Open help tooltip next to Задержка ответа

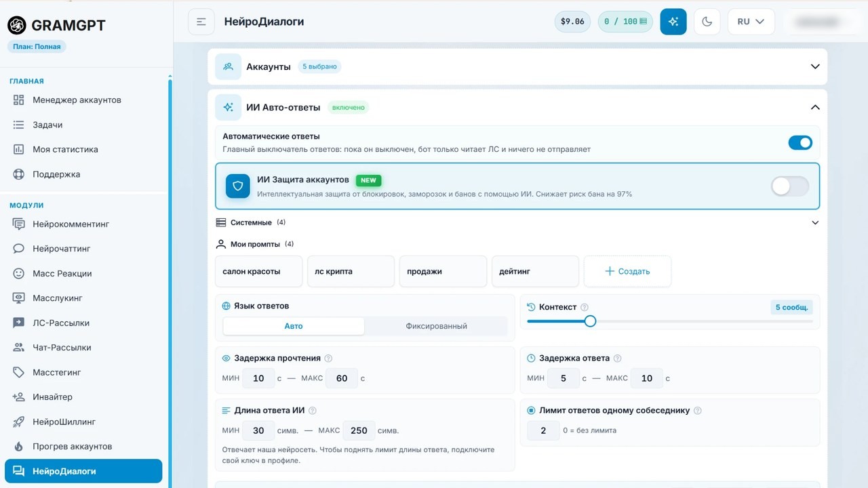[617, 359]
